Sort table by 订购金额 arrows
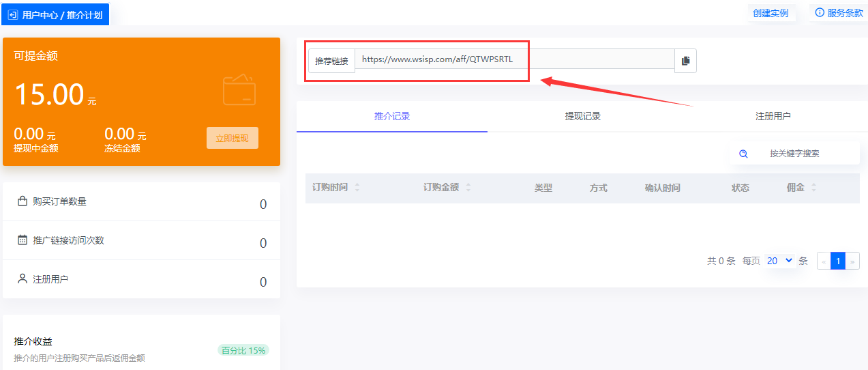 468,188
